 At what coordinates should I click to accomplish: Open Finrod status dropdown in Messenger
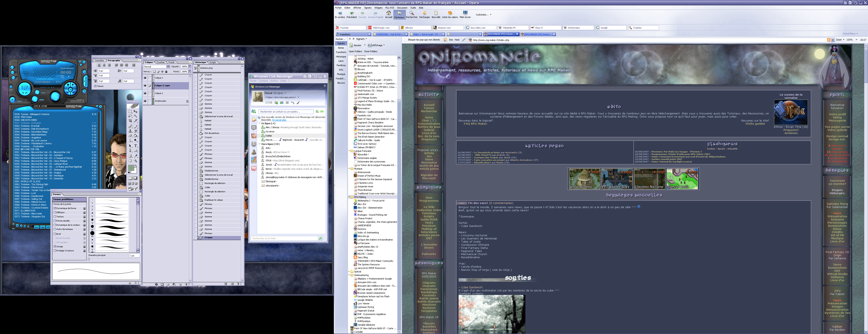pyautogui.click(x=285, y=93)
